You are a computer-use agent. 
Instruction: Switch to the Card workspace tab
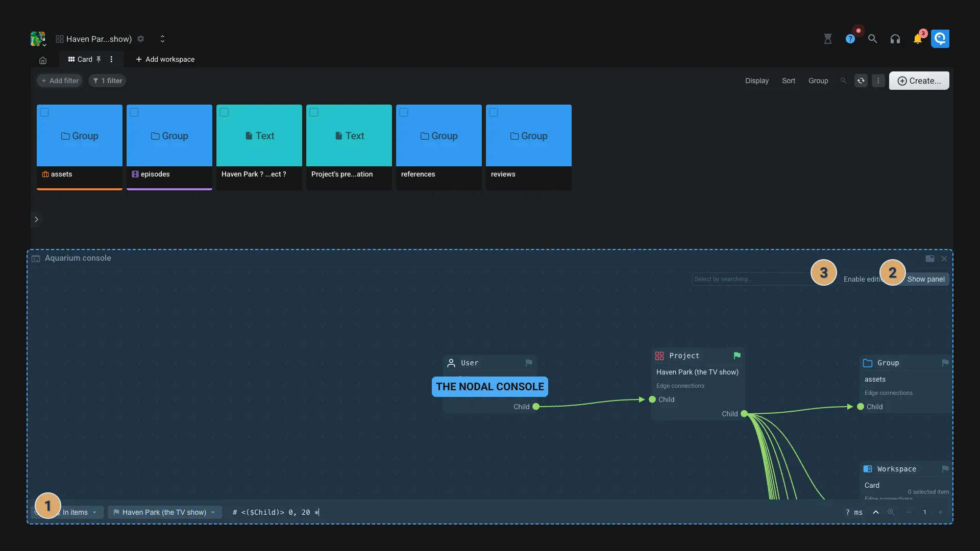[x=84, y=59]
